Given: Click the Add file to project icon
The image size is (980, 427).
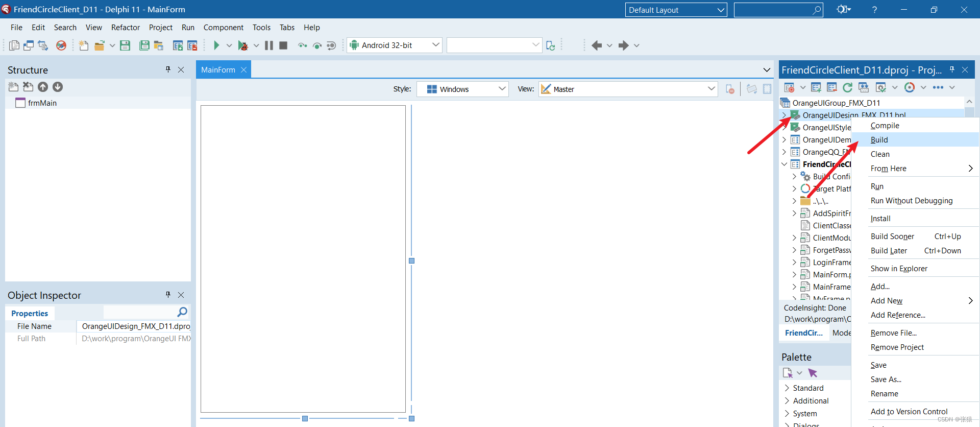Looking at the screenshot, I should click(x=178, y=45).
